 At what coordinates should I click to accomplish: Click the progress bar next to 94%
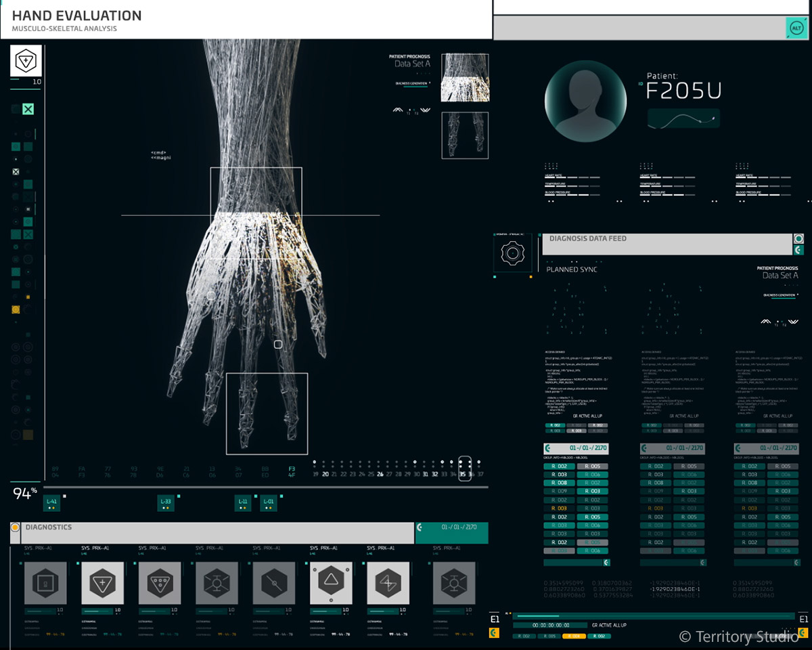click(265, 487)
